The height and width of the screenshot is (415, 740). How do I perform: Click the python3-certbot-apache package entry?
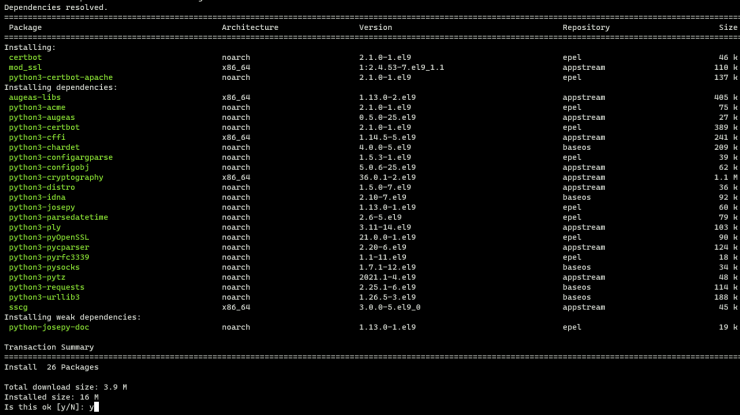click(60, 77)
